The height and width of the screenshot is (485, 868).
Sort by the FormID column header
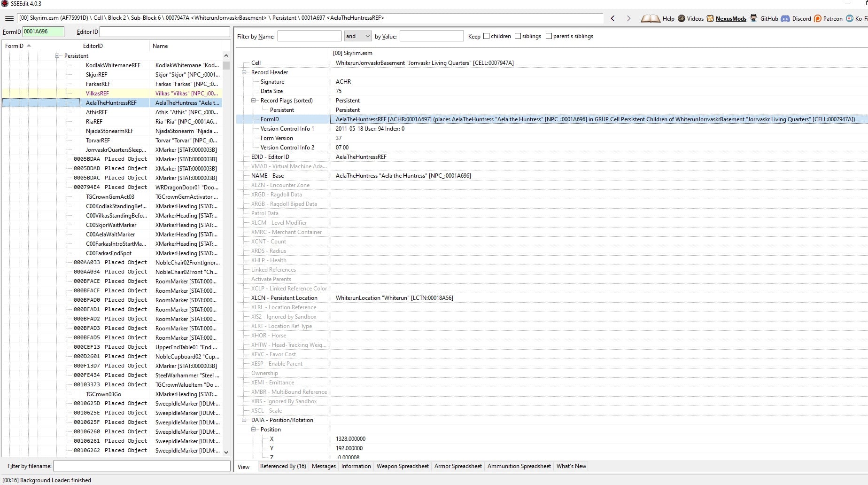40,46
